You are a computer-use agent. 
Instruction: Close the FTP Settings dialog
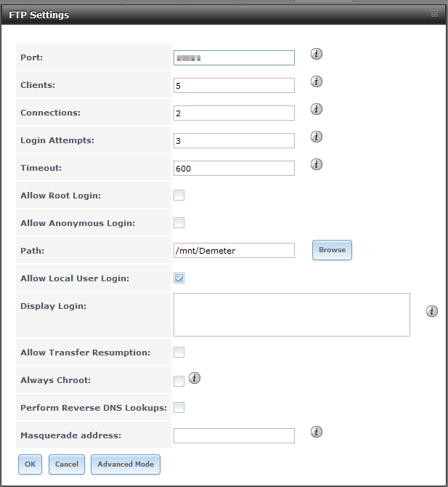click(434, 14)
